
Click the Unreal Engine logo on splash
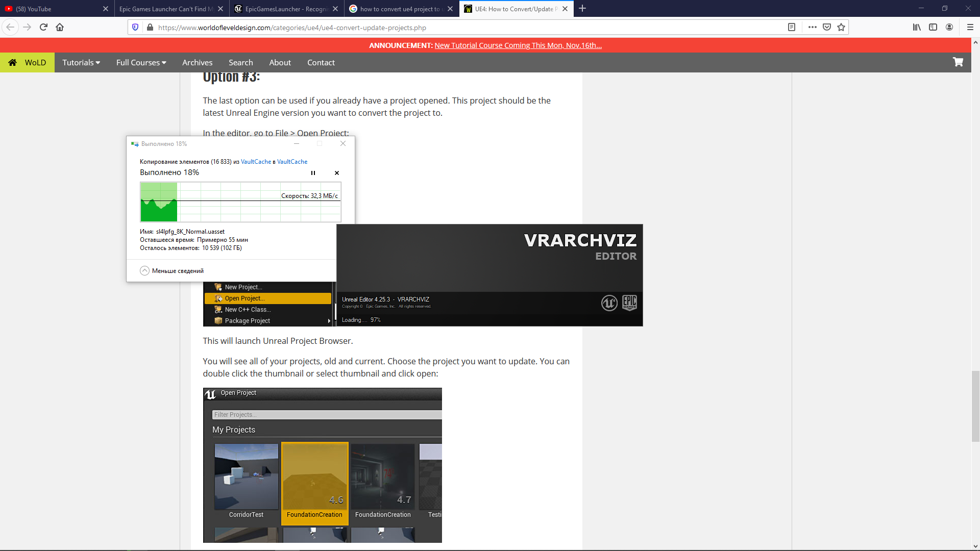click(x=609, y=303)
